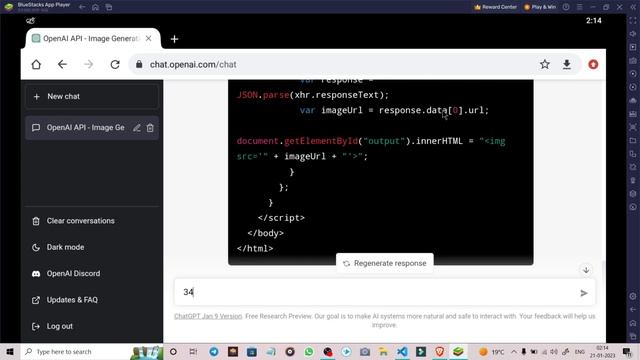Switch to BlueStacks on taskbar
This screenshot has width=640, height=360.
[458, 352]
